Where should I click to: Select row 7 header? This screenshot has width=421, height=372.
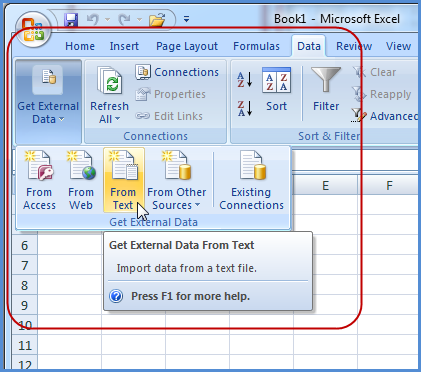coord(25,266)
